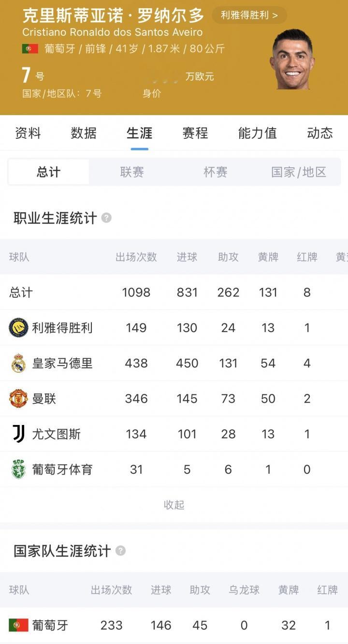Open the 皇家马德里 team name link

tap(62, 363)
